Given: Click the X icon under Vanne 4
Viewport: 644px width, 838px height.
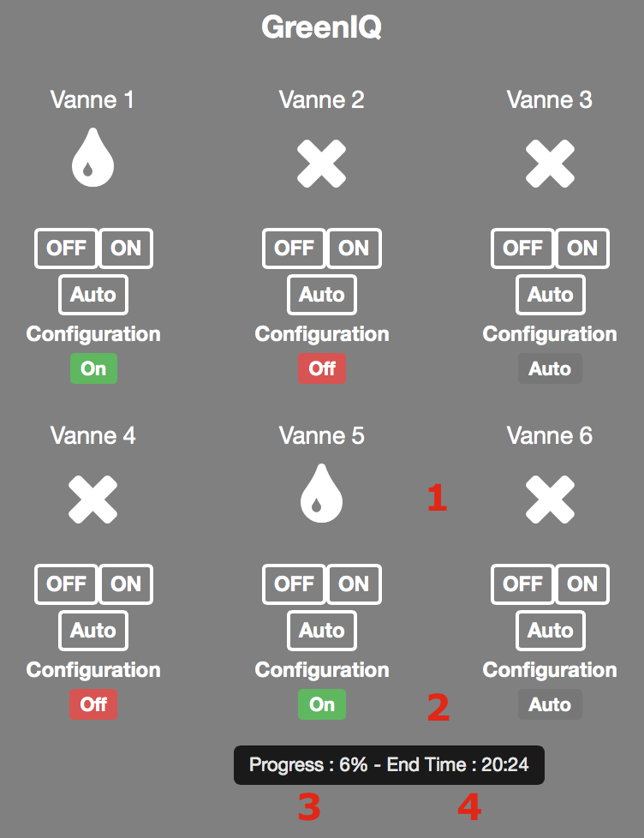Looking at the screenshot, I should click(92, 500).
